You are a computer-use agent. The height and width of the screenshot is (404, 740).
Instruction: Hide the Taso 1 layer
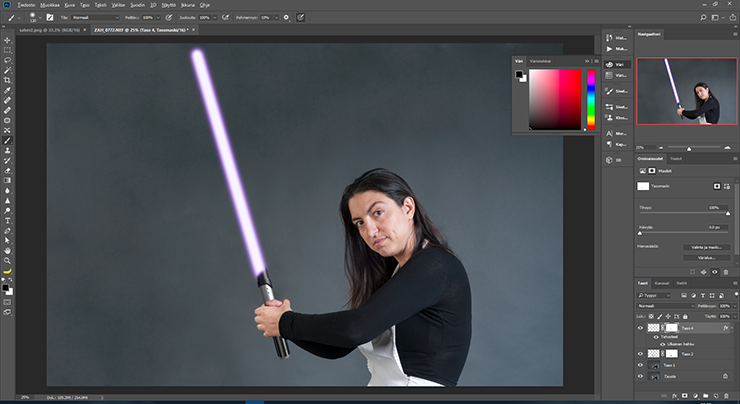[x=640, y=365]
